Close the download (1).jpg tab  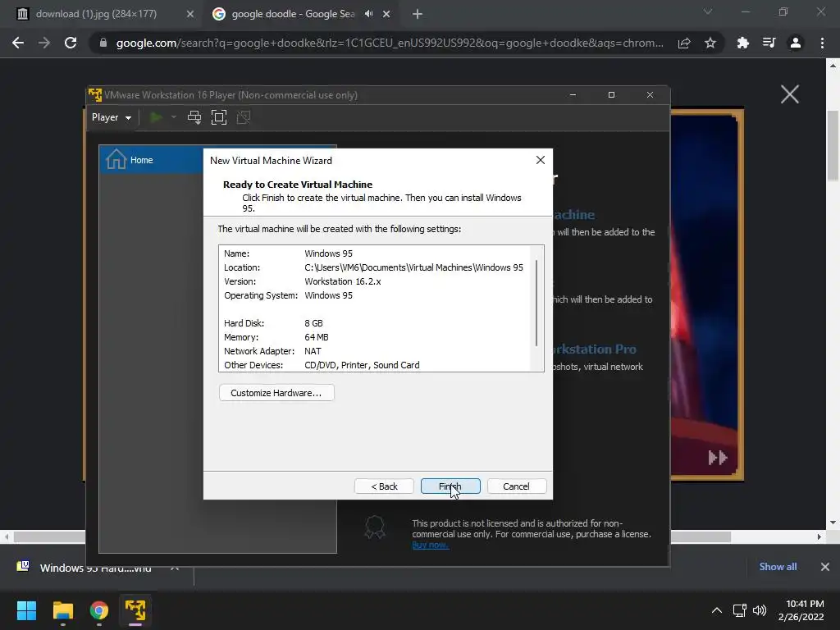[189, 14]
